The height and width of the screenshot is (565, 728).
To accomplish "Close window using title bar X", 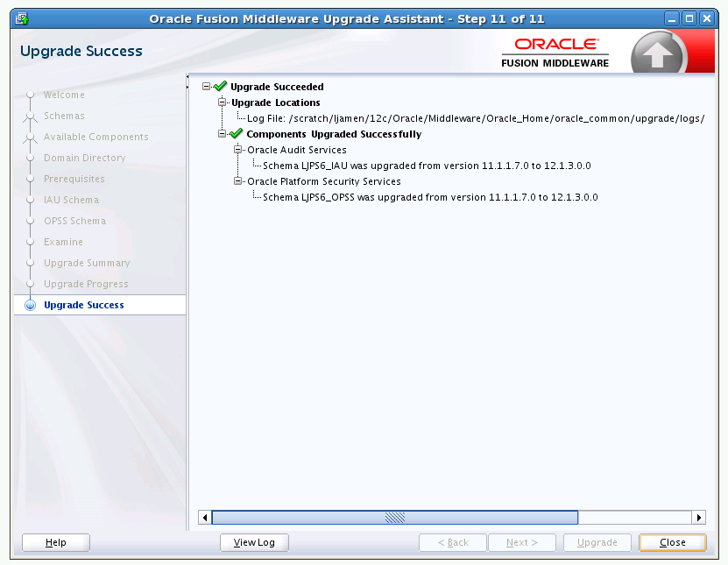I will pos(707,19).
